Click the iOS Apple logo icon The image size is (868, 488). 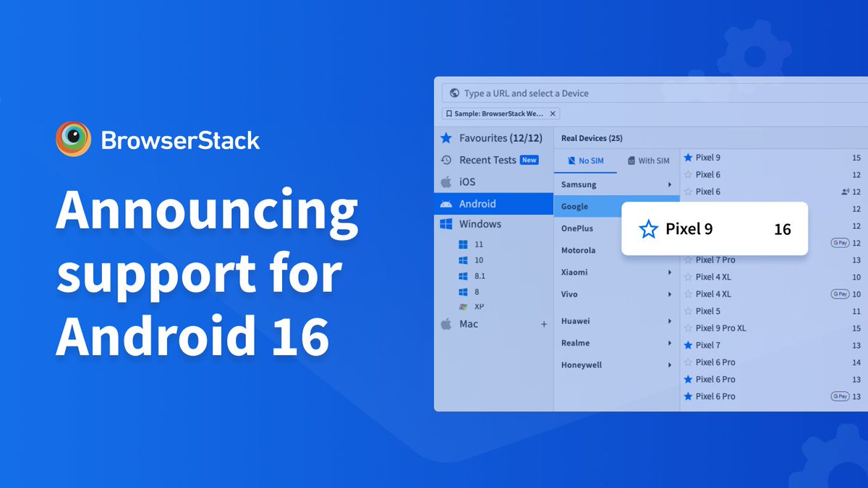pos(446,181)
